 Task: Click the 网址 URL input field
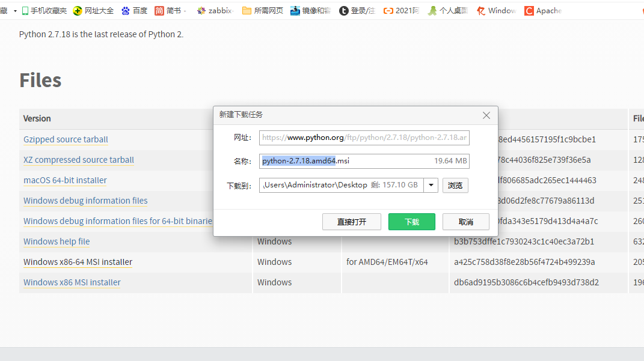[364, 138]
